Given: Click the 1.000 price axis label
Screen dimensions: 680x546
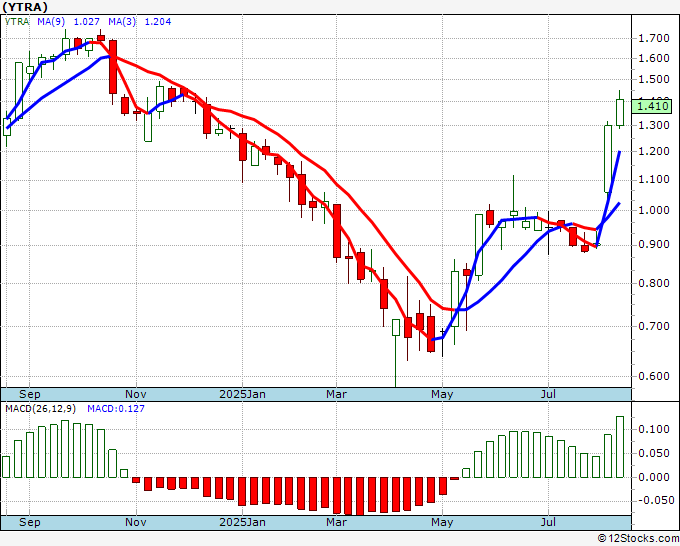Looking at the screenshot, I should (654, 210).
